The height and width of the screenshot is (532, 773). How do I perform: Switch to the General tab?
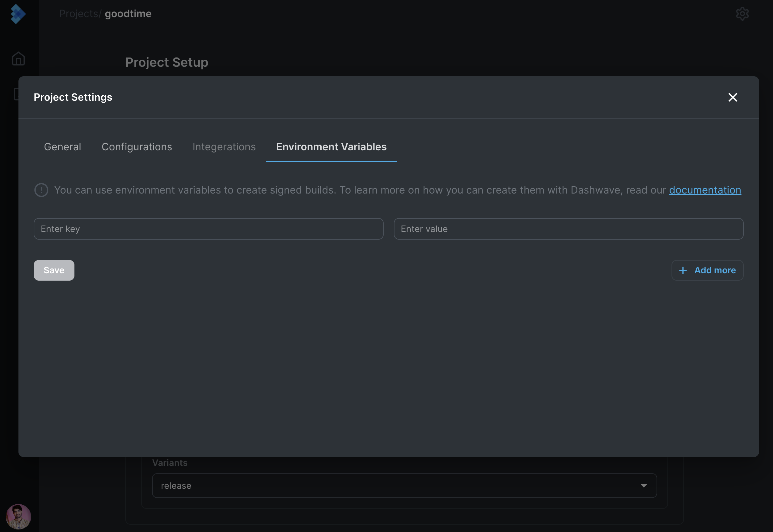(62, 147)
